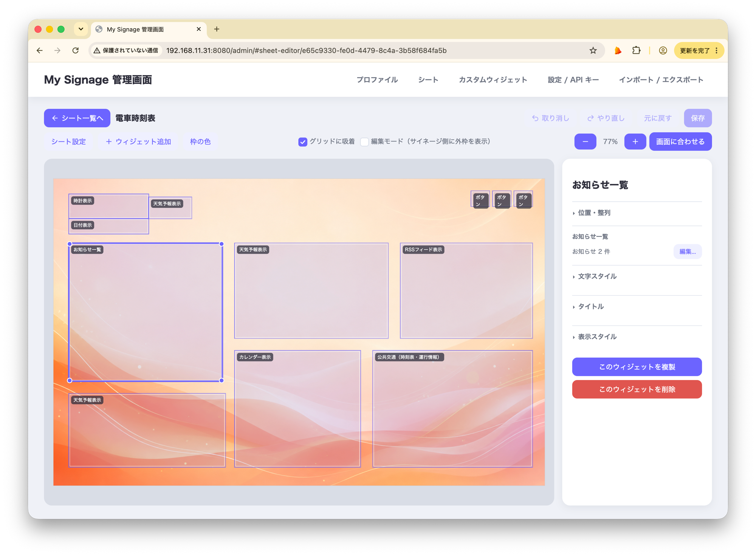This screenshot has height=556, width=756.
Task: Open the カスタムウィジェット menu item
Action: [x=493, y=80]
